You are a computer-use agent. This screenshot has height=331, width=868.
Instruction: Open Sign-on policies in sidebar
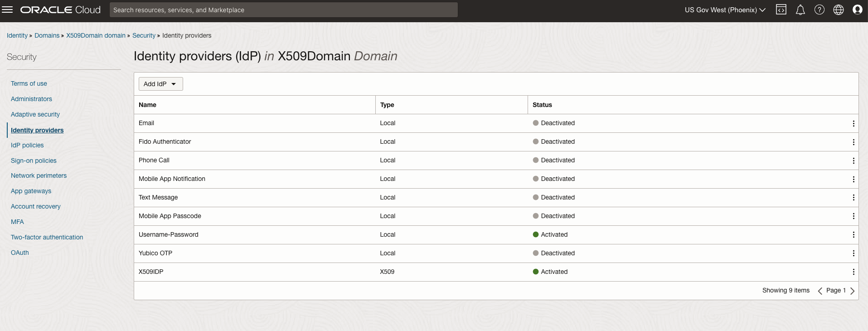tap(34, 161)
